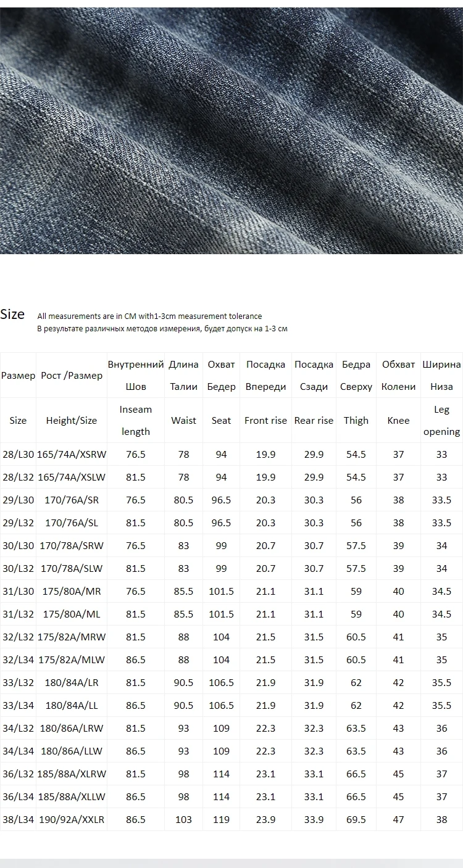463x868 pixels.
Task: Click the 33/L34 size cell
Action: (x=18, y=705)
